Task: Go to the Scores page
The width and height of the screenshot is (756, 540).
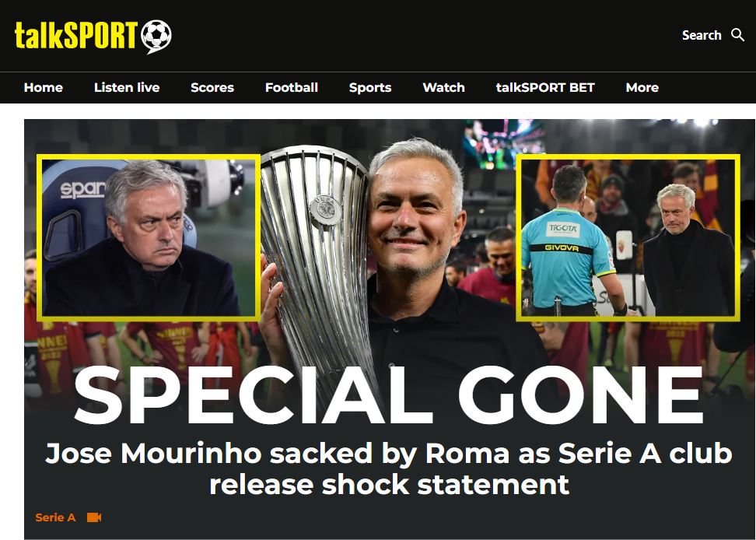Action: point(212,87)
